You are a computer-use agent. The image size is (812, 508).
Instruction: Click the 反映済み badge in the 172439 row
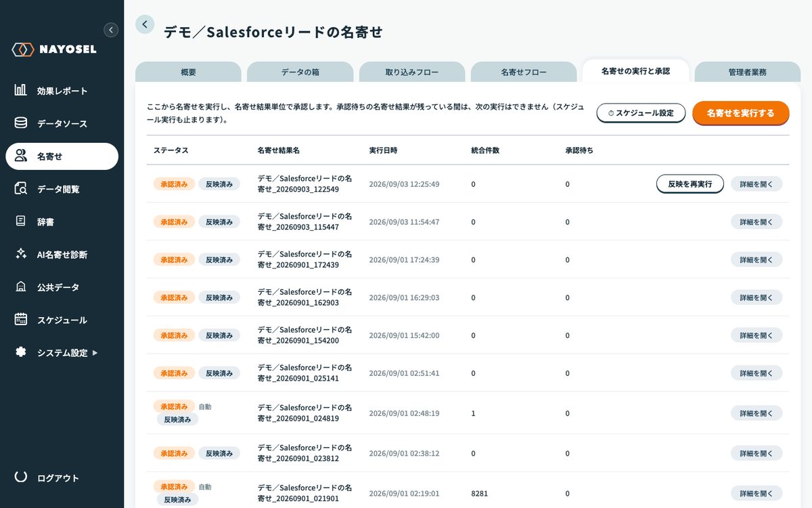point(219,259)
